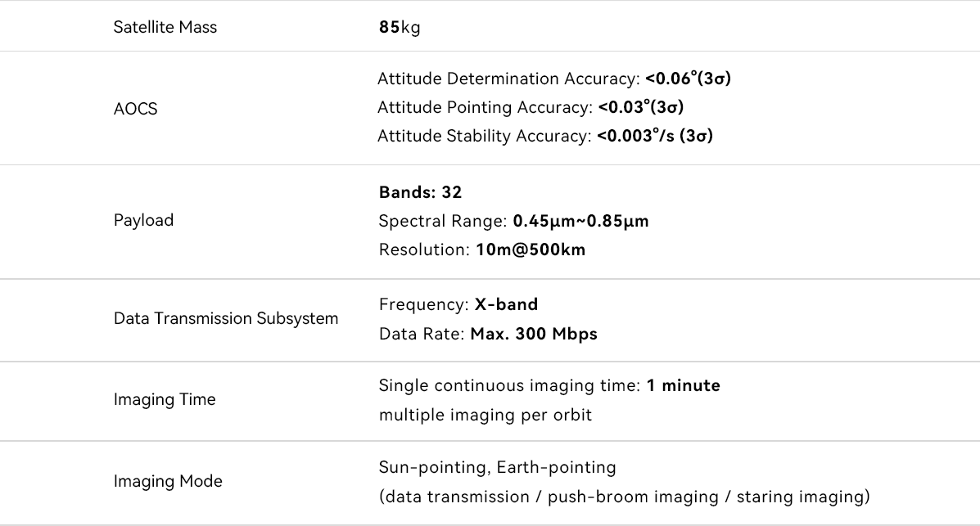Image resolution: width=980 pixels, height=526 pixels.
Task: Click the Imaging Mode row label
Action: click(167, 481)
